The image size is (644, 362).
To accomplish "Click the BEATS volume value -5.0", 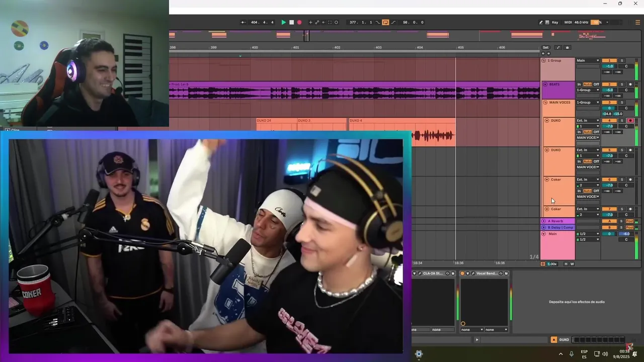I will tap(609, 90).
